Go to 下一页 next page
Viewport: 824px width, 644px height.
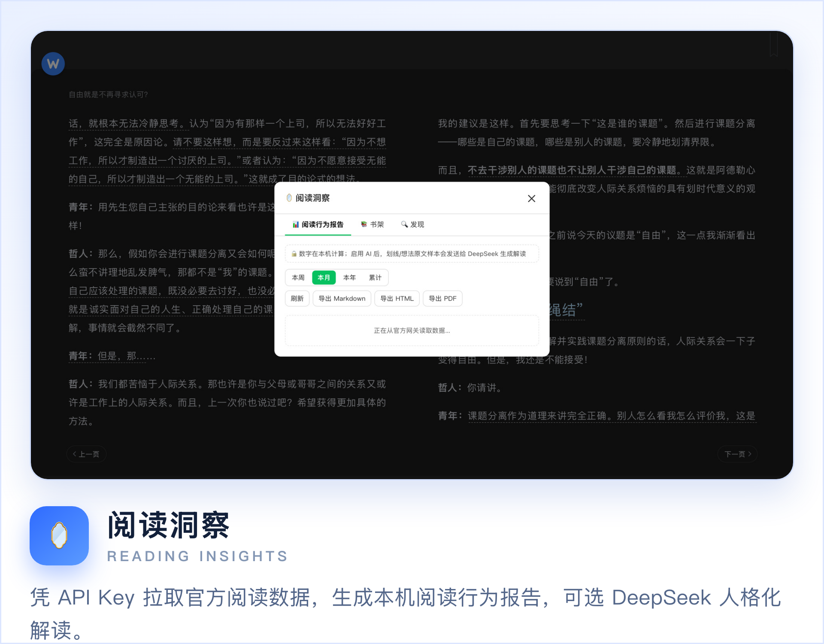tap(737, 454)
